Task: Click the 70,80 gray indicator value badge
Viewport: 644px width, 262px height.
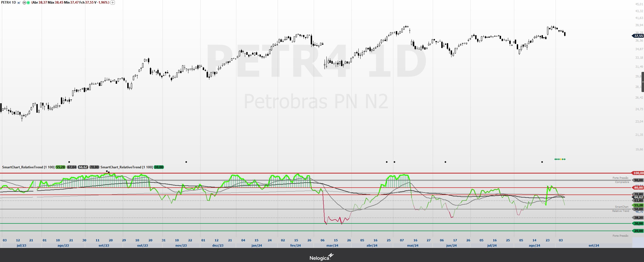Action: point(94,167)
